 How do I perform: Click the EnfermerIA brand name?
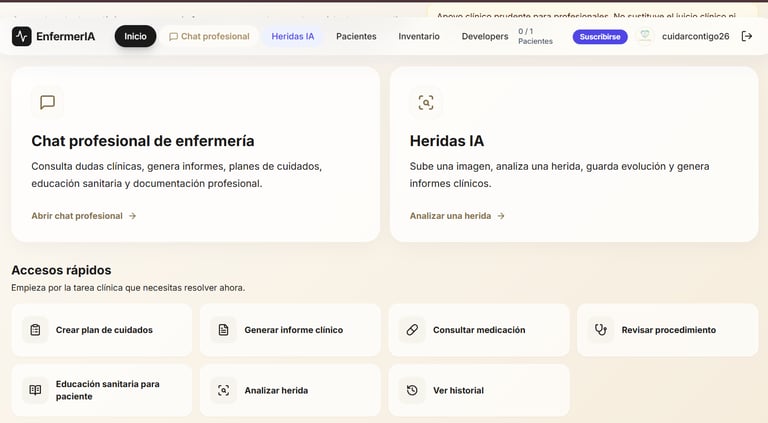coord(66,36)
